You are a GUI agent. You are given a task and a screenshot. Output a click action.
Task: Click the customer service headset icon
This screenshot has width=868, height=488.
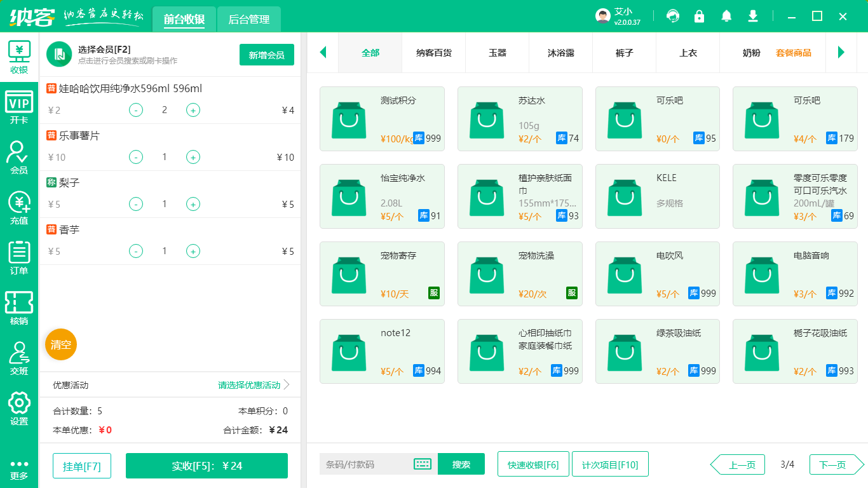tap(672, 16)
